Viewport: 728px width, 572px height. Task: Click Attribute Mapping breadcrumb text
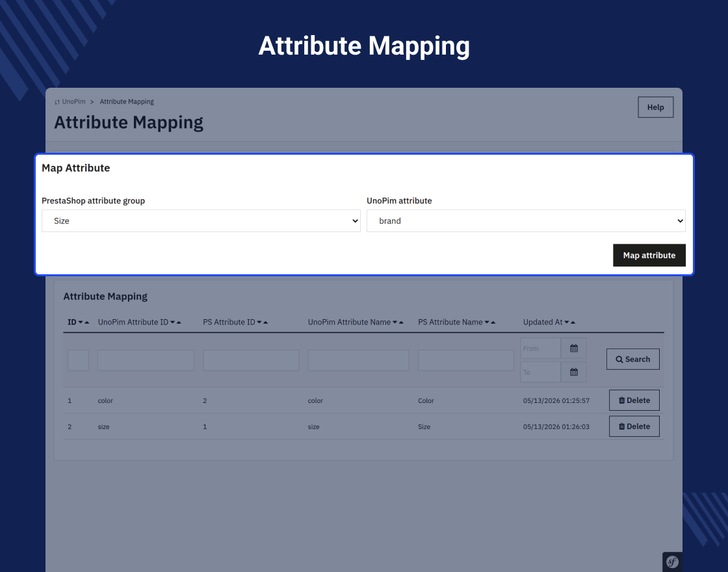click(127, 101)
